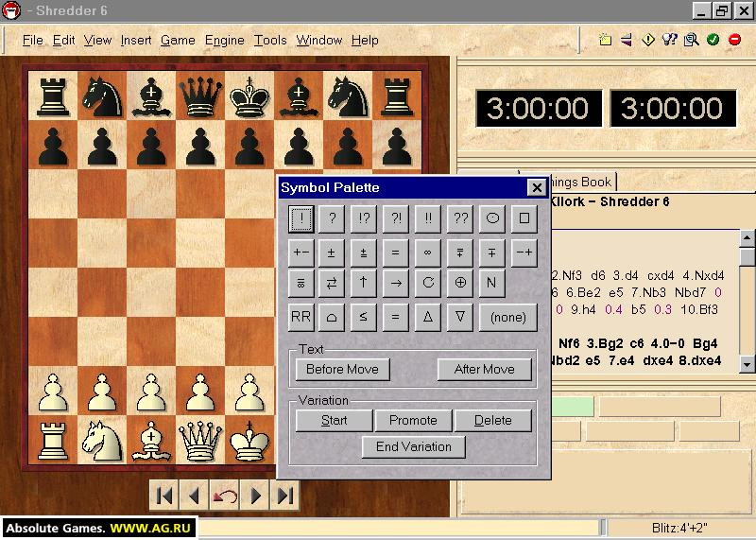This screenshot has width=756, height=540.
Task: Select the white queen on d1
Action: pos(200,441)
